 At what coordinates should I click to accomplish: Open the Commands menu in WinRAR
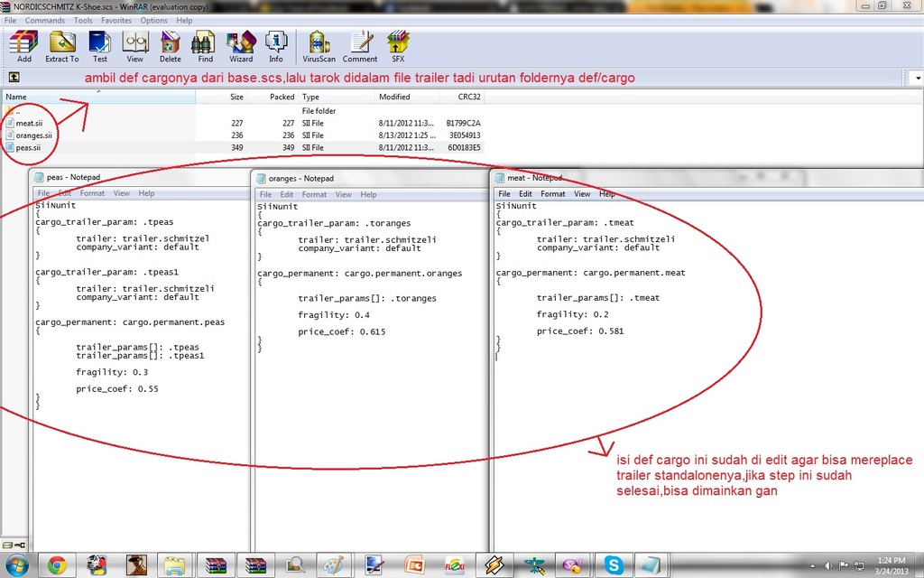coord(44,20)
